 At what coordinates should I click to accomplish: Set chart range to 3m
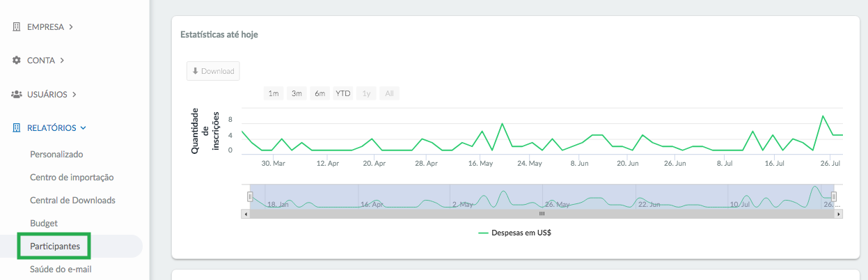297,93
